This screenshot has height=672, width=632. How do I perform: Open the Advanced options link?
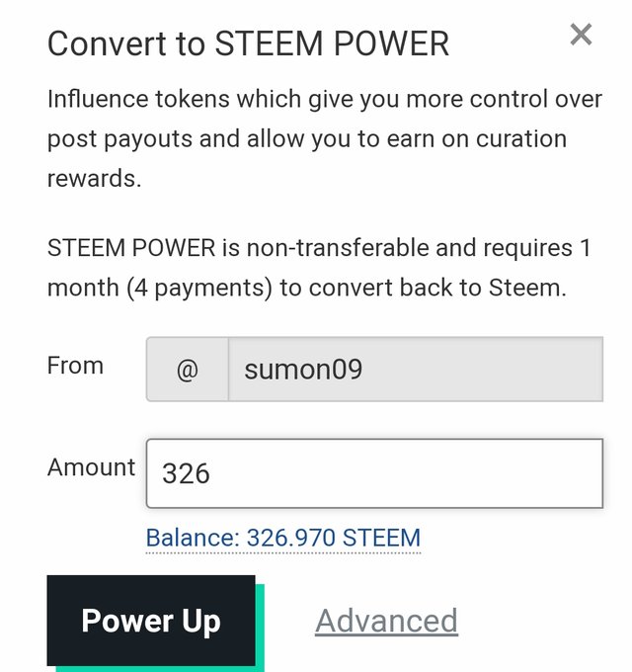[387, 621]
